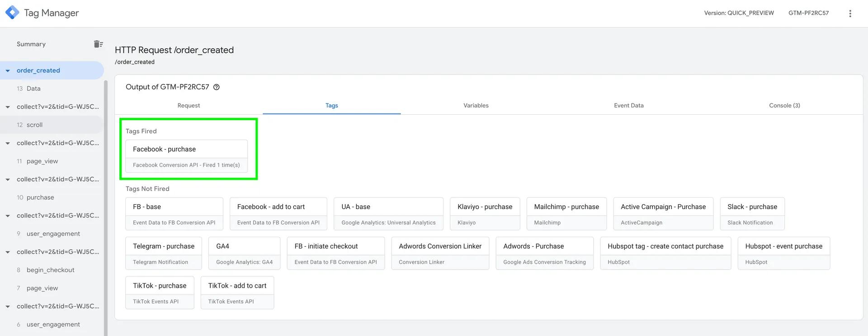Select event 11 page_view

(x=52, y=161)
